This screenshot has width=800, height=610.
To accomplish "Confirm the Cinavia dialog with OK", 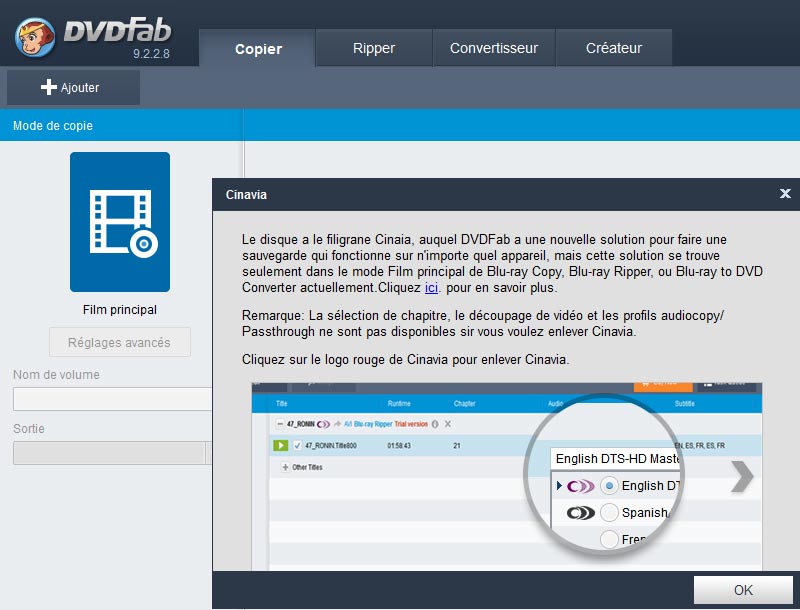I will tap(743, 590).
